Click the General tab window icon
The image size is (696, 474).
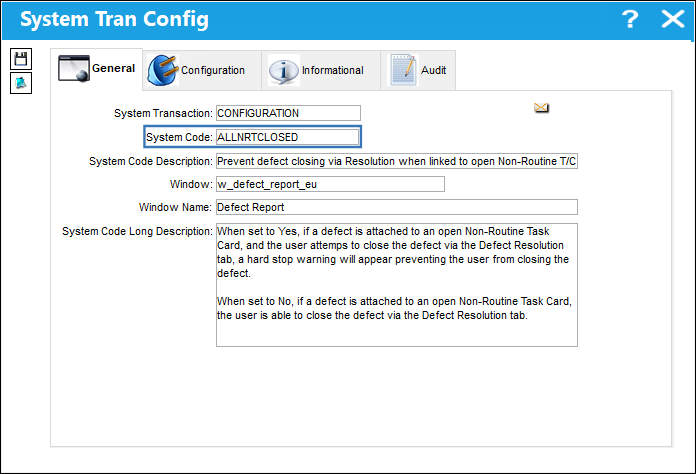pyautogui.click(x=74, y=68)
